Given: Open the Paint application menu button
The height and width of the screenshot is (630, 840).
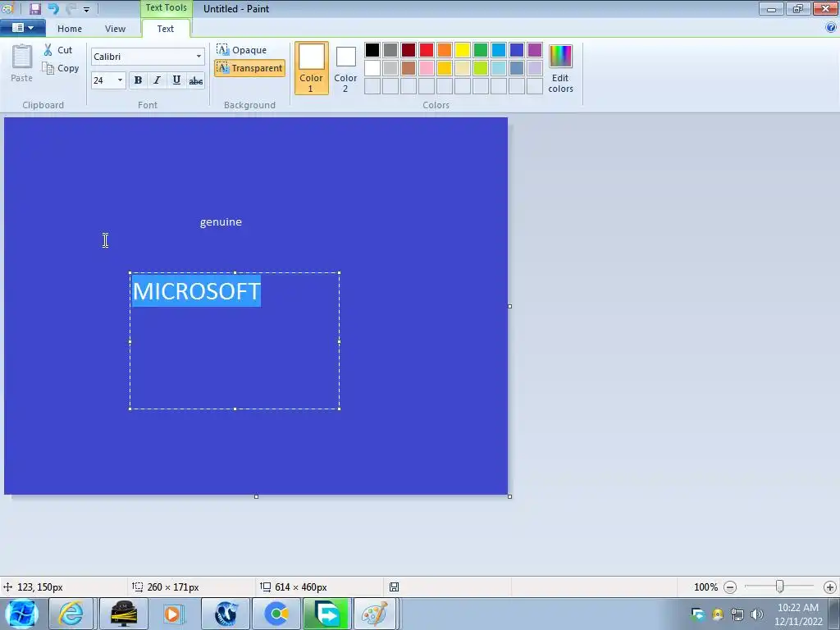Looking at the screenshot, I should pos(22,28).
